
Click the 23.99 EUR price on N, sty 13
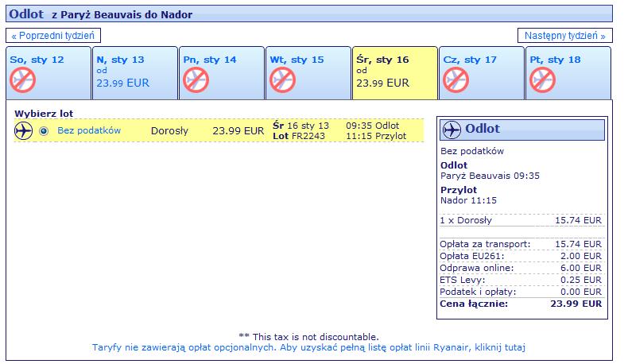pos(122,83)
